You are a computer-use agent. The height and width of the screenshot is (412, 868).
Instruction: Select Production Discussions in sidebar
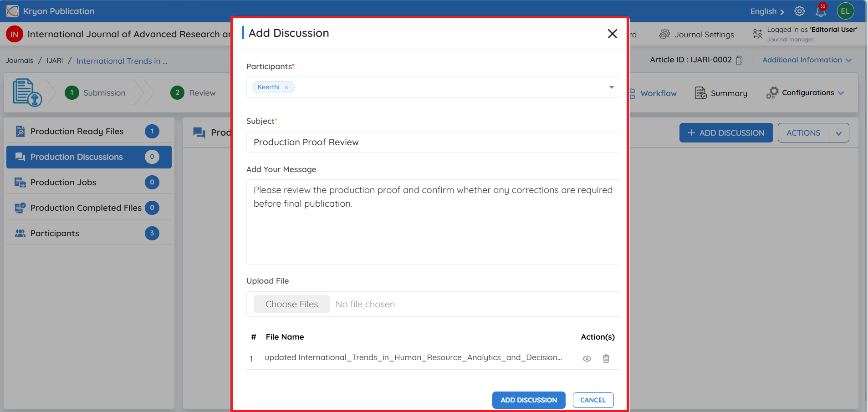pyautogui.click(x=89, y=157)
